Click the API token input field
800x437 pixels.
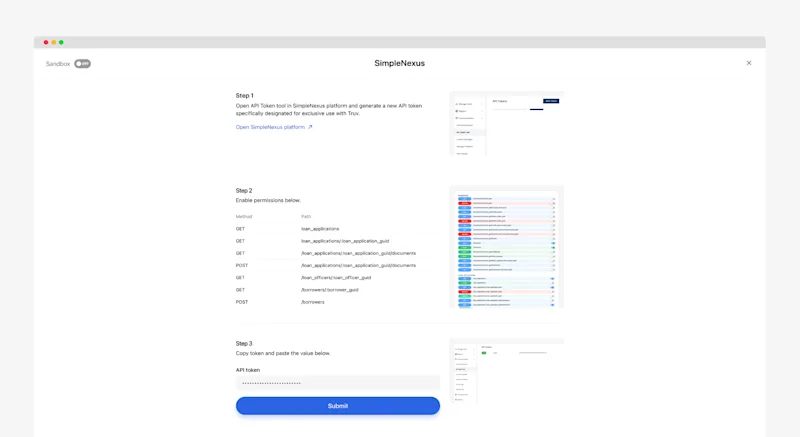[x=338, y=383]
